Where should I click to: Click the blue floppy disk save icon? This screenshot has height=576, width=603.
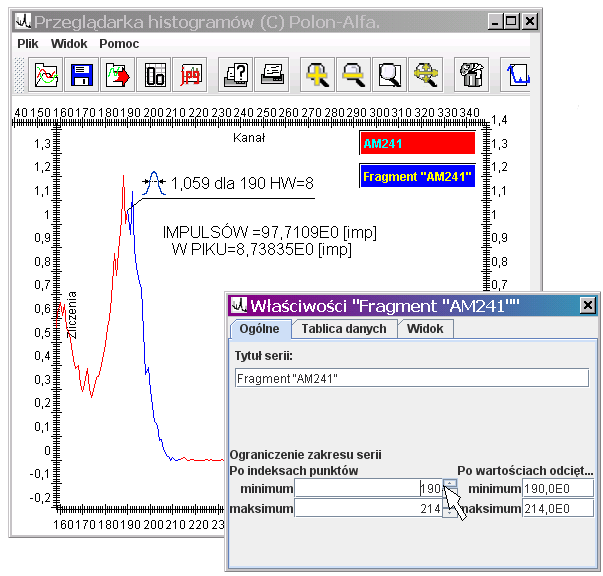[82, 74]
